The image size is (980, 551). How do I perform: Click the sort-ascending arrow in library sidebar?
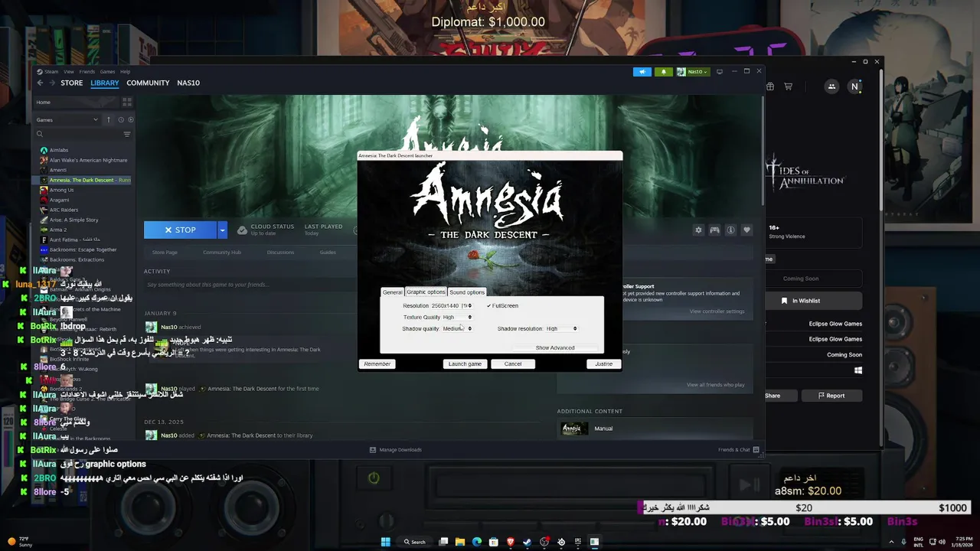click(109, 119)
